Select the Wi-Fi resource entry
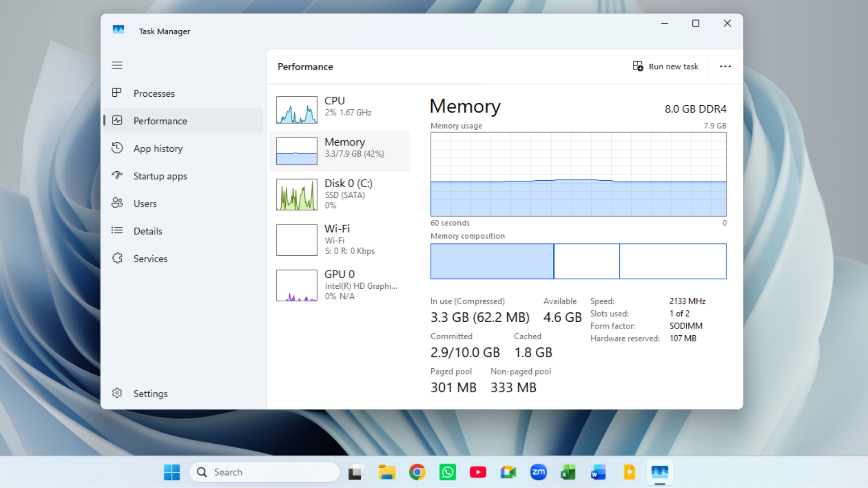 [340, 240]
